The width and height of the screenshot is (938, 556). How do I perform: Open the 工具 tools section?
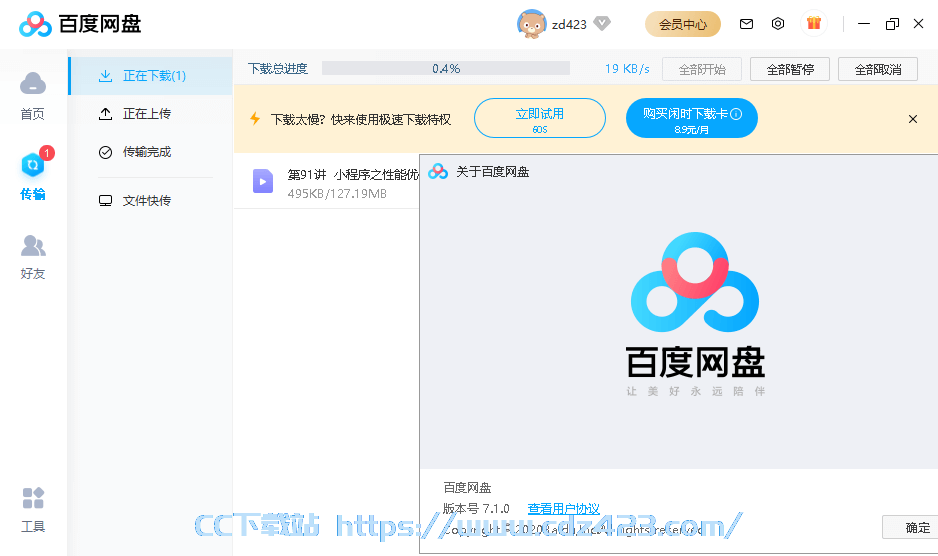[33, 510]
